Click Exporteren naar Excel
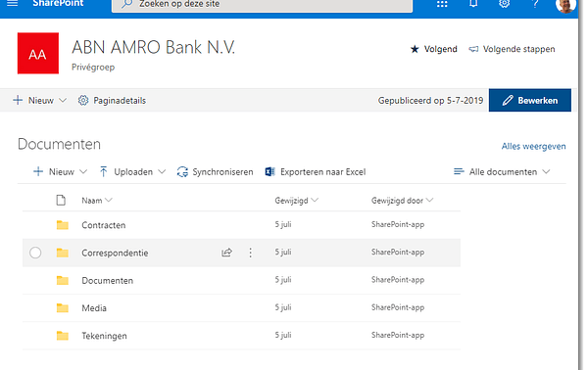 (x=322, y=172)
